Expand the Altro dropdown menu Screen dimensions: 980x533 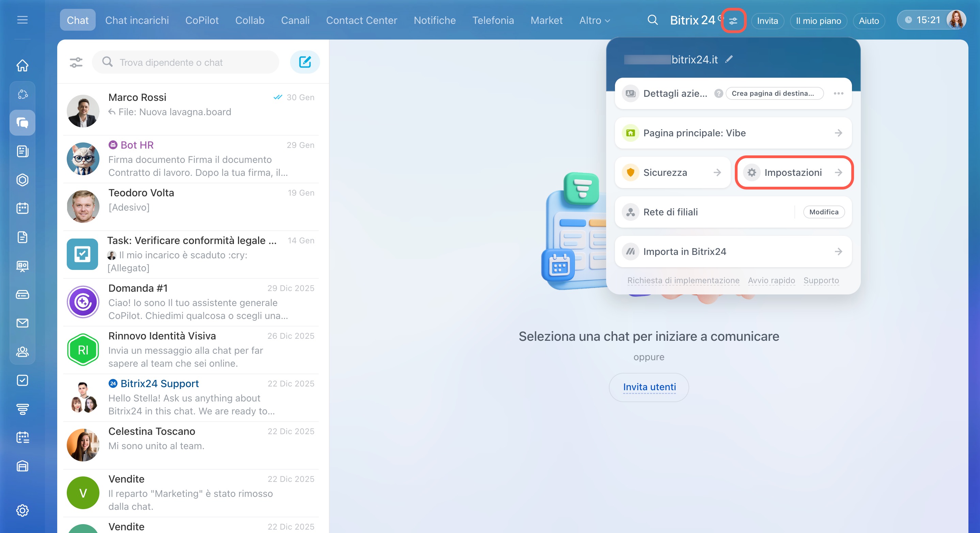pos(594,20)
